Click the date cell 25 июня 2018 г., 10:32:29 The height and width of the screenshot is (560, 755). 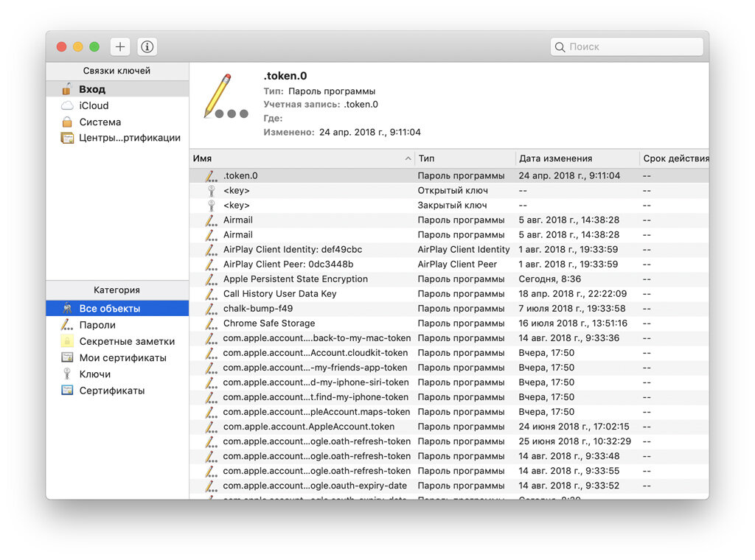pyautogui.click(x=574, y=441)
